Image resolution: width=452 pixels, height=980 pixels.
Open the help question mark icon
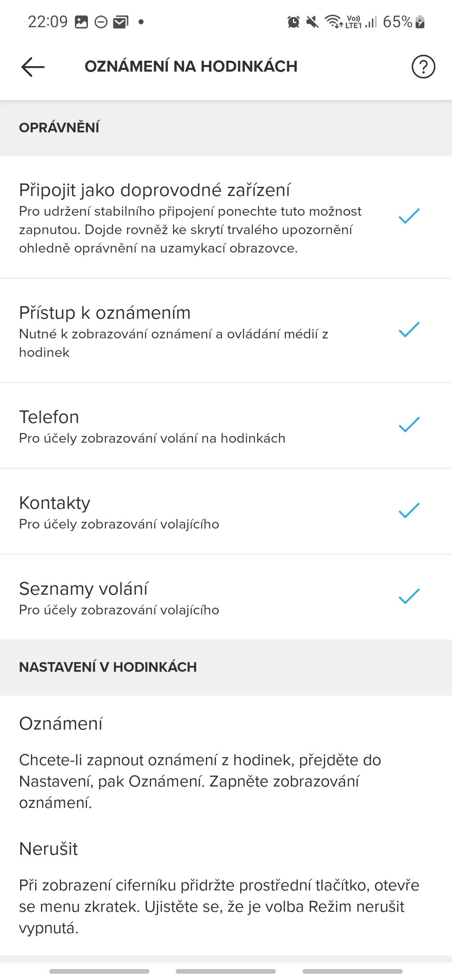click(423, 67)
